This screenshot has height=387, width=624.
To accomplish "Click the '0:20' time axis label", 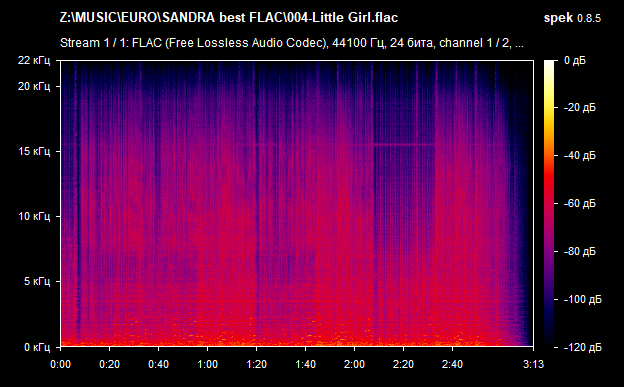I will pos(109,364).
